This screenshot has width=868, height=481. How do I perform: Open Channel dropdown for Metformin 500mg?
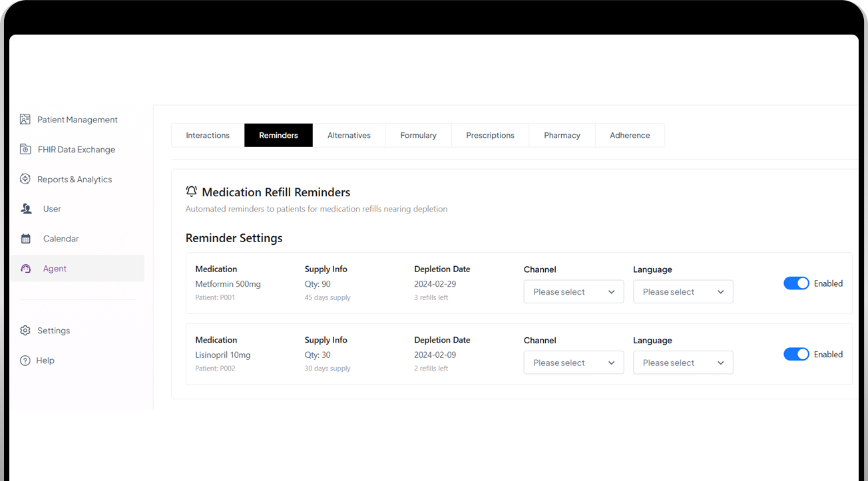pyautogui.click(x=574, y=291)
